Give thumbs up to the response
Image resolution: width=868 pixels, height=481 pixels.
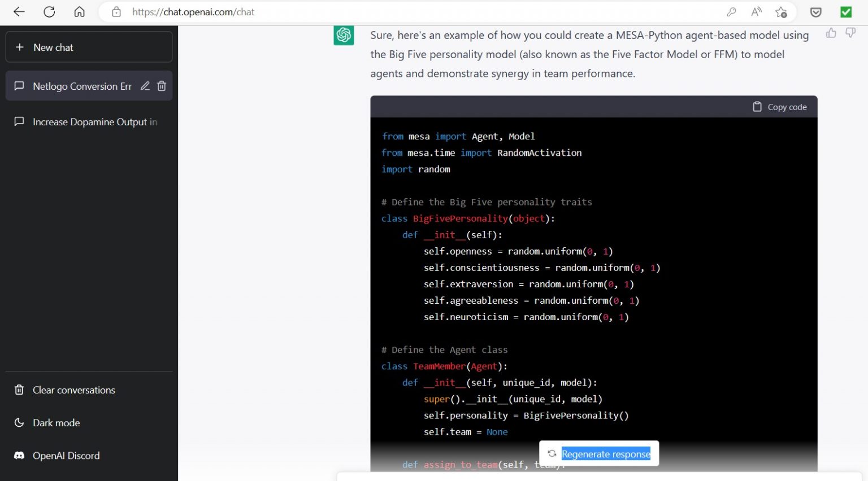tap(831, 33)
